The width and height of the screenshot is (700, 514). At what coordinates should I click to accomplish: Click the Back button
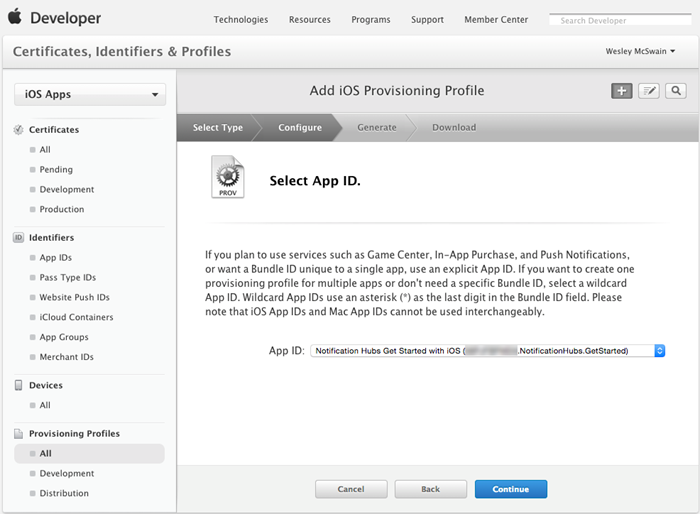point(430,489)
